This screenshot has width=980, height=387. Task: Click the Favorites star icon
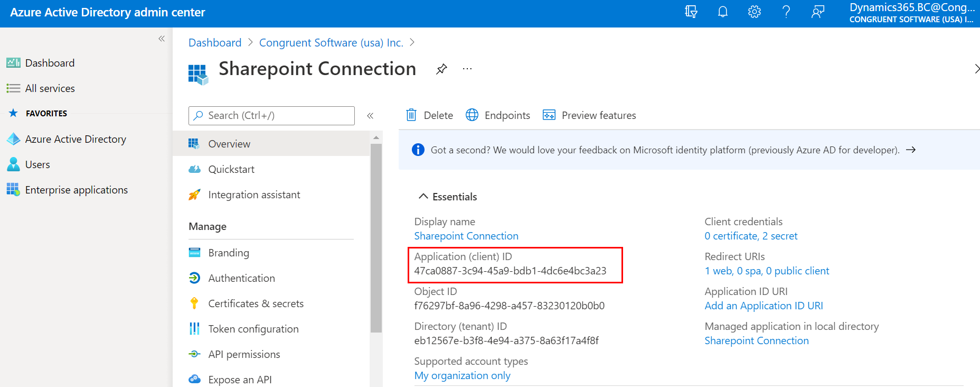(x=13, y=113)
